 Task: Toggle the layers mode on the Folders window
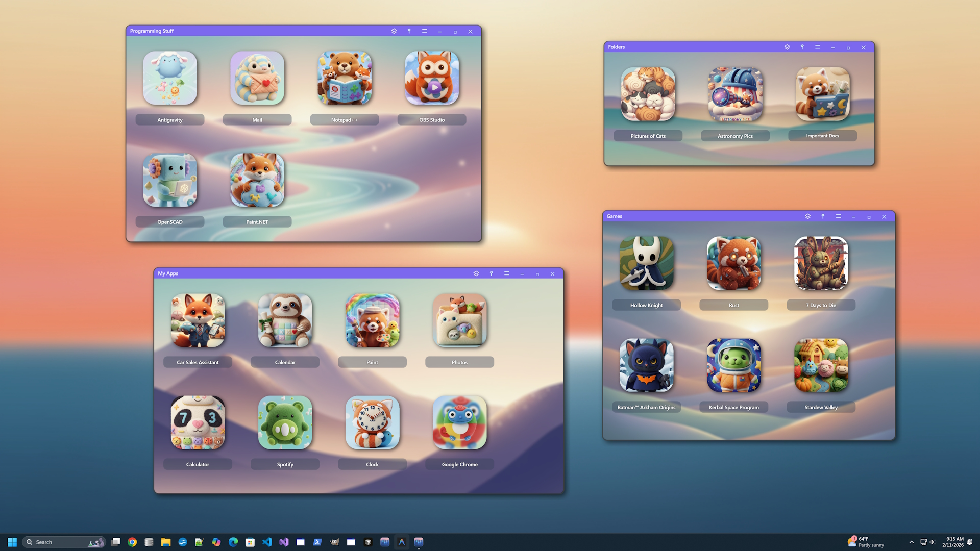(x=787, y=47)
